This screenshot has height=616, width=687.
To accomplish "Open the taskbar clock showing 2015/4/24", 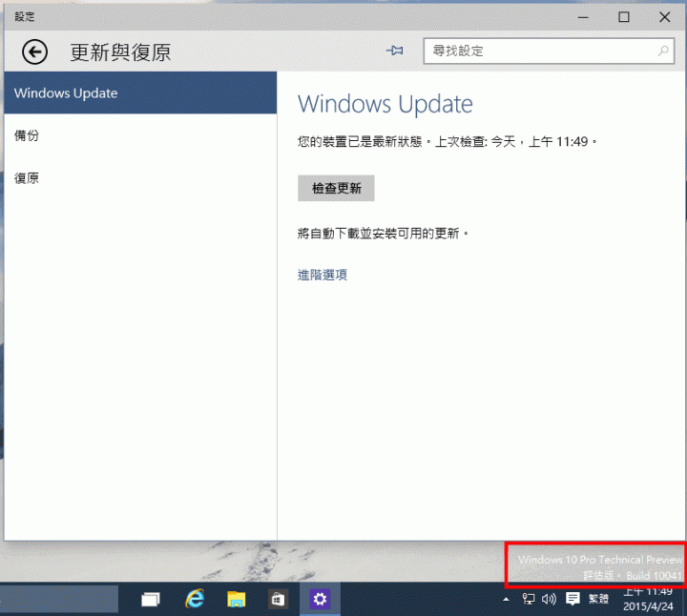I will 648,599.
